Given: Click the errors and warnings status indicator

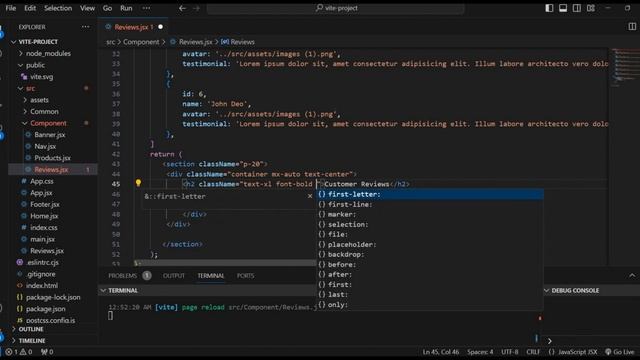Looking at the screenshot, I should pyautogui.click(x=18, y=352).
